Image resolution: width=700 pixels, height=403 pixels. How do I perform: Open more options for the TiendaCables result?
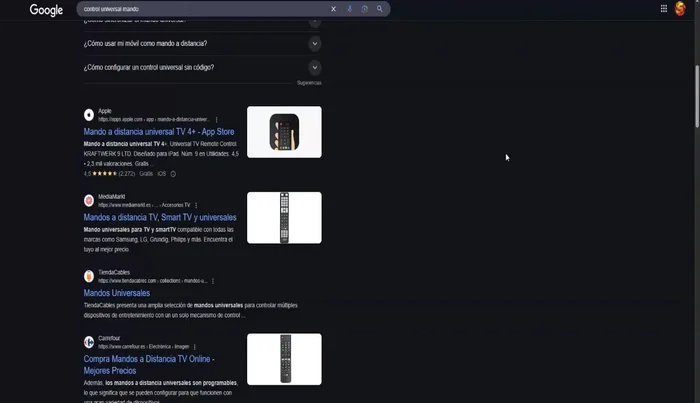point(213,281)
